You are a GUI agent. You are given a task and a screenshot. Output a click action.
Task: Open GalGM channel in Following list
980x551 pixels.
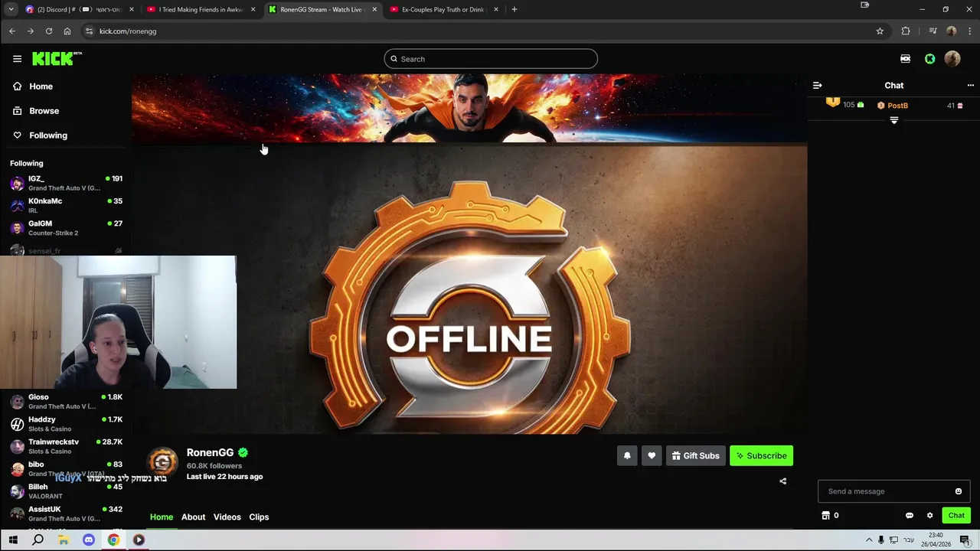coord(66,228)
